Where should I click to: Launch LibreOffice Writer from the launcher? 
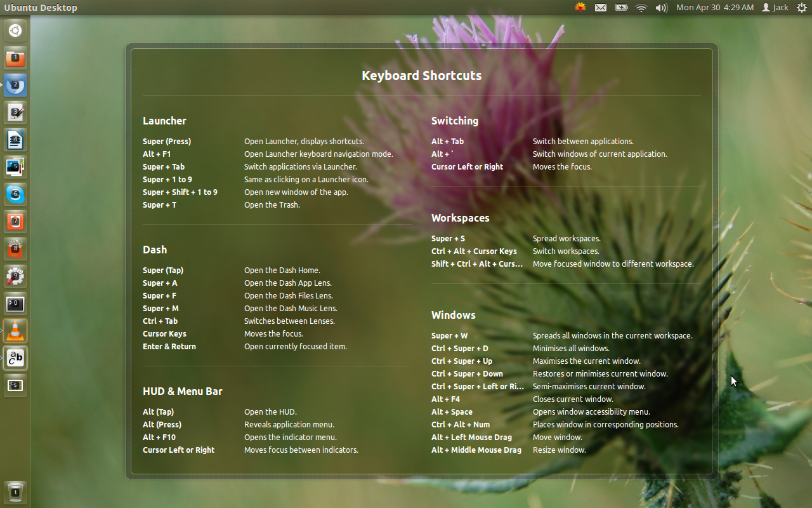(x=15, y=140)
